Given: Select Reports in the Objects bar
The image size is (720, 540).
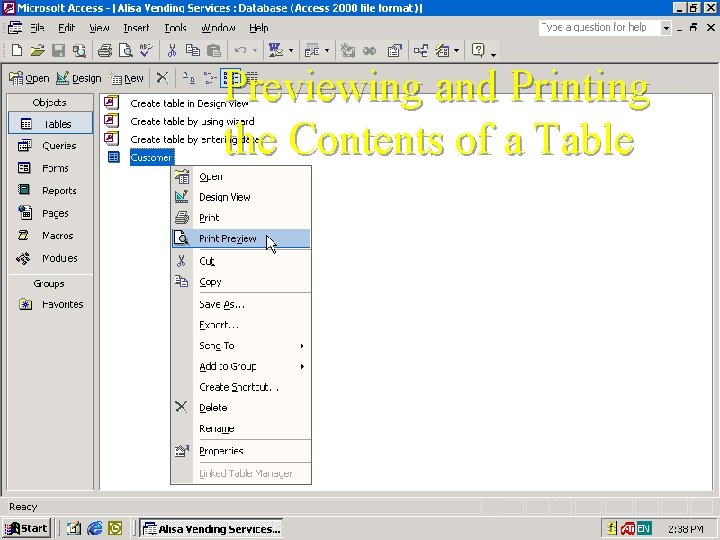Looking at the screenshot, I should tap(51, 190).
